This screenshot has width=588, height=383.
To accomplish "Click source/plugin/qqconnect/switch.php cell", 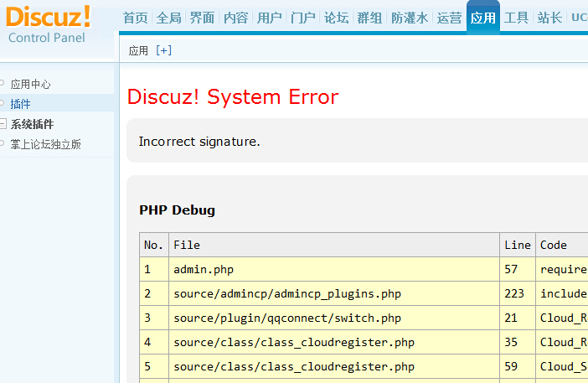I will [x=334, y=318].
